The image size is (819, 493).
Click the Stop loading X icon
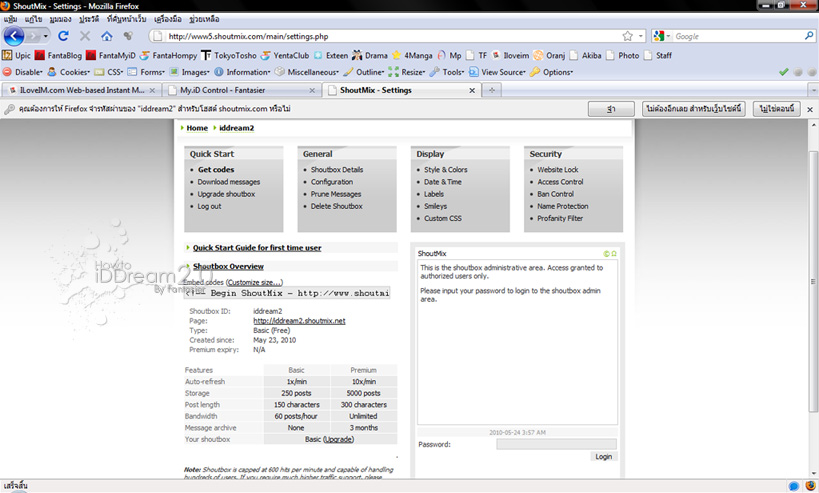tap(85, 36)
